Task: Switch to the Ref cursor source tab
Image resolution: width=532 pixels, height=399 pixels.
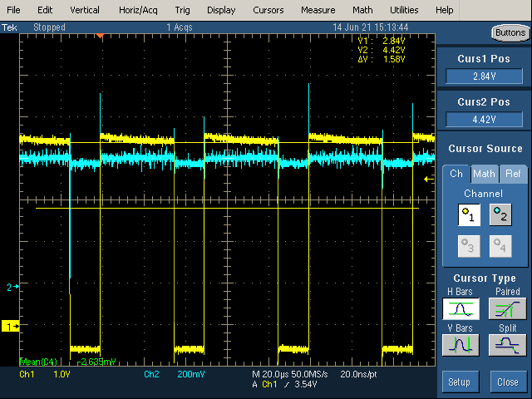Action: point(513,174)
